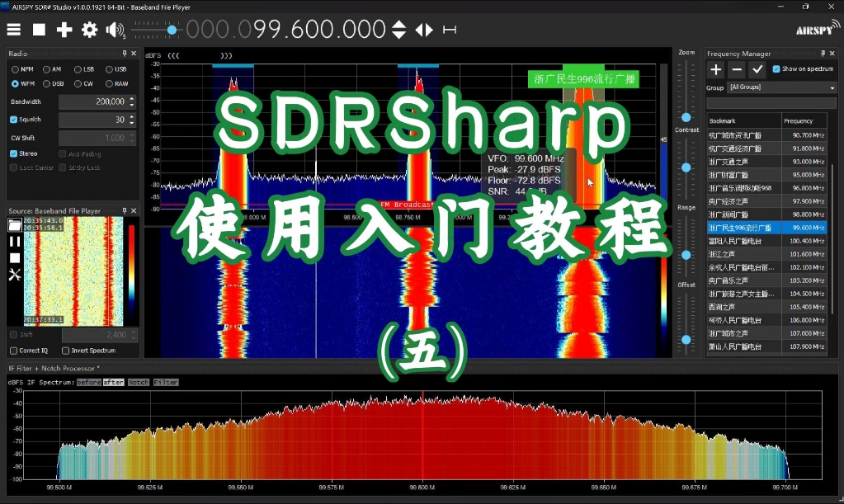
Task: Click the Range slider handle
Action: tap(686, 255)
